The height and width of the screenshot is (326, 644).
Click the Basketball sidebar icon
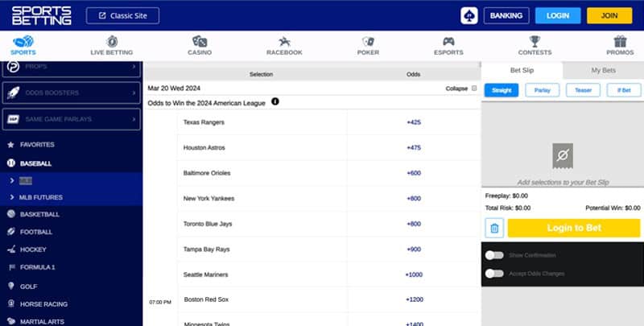pyautogui.click(x=11, y=214)
